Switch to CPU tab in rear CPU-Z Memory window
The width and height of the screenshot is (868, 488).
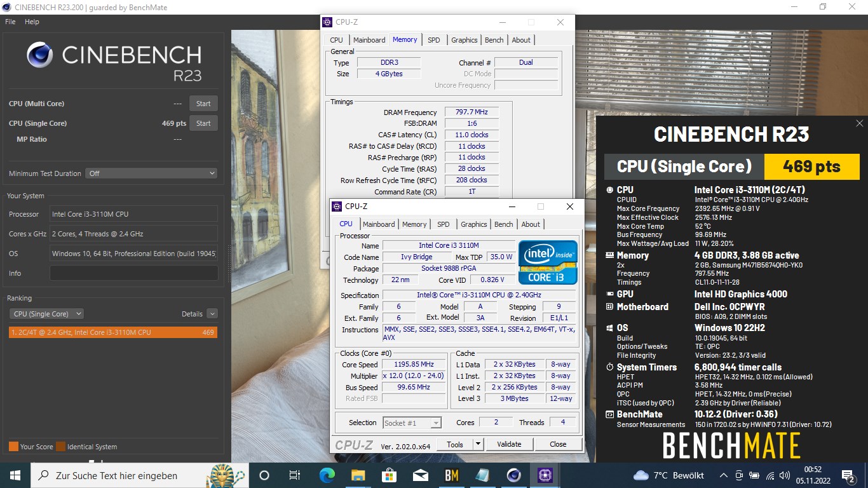[336, 40]
